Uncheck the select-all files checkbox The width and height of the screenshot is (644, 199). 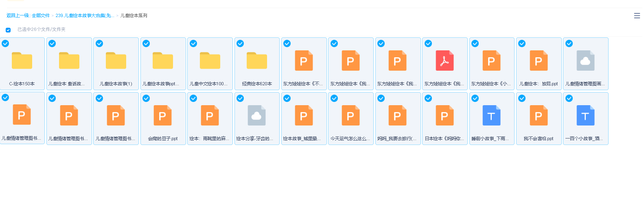(x=8, y=30)
